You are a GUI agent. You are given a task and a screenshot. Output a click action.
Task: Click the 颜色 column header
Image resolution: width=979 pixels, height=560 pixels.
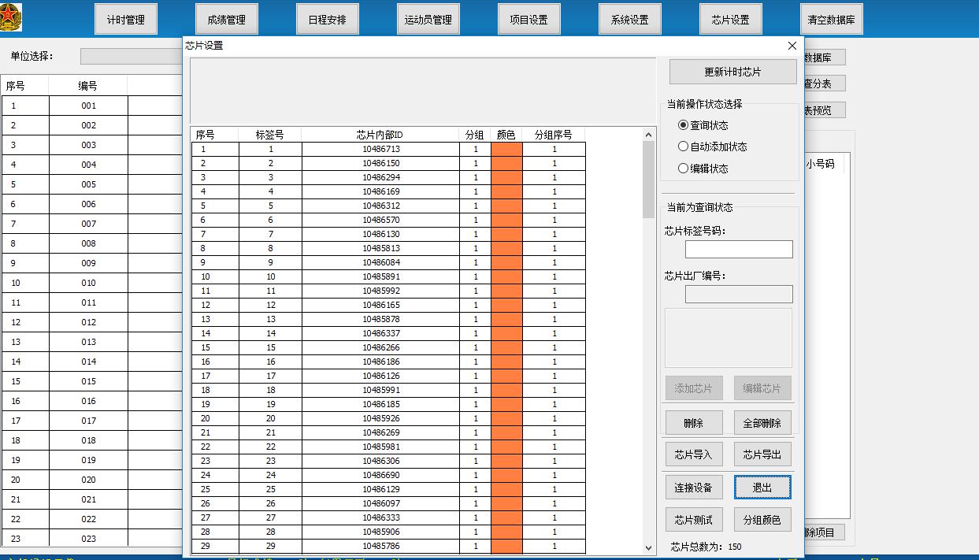(x=506, y=135)
